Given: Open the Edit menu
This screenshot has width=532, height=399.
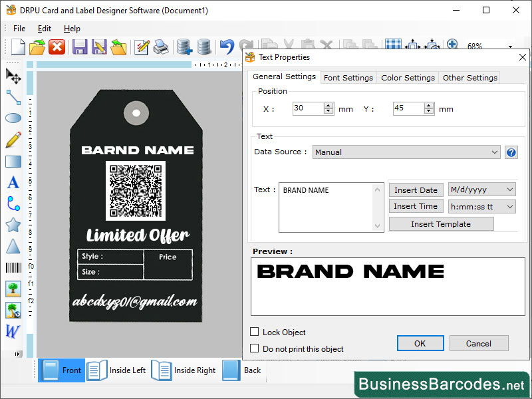Looking at the screenshot, I should [x=45, y=29].
